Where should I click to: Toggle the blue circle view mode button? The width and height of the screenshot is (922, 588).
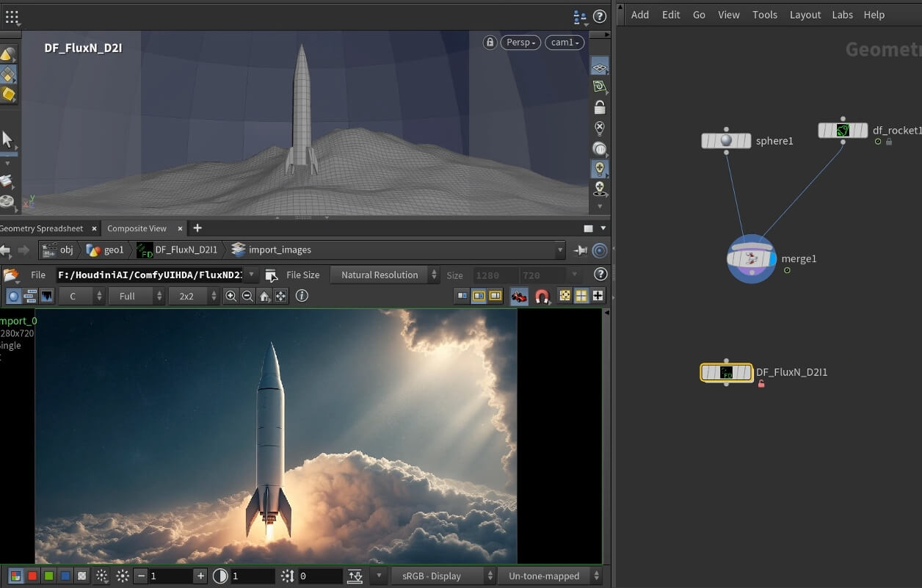(13, 296)
